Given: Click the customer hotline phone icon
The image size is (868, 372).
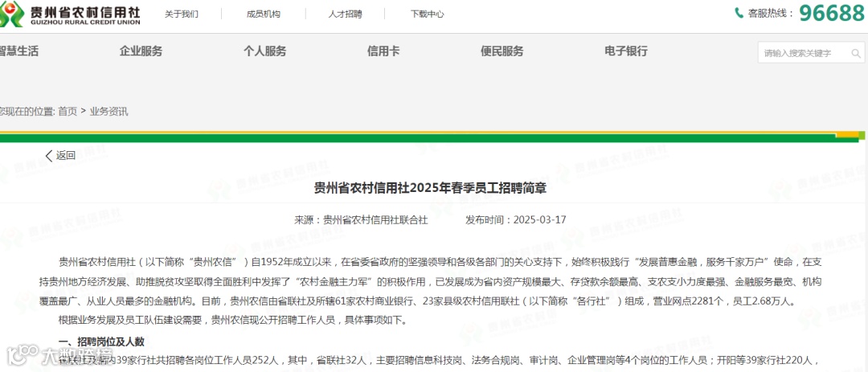Looking at the screenshot, I should coord(739,13).
